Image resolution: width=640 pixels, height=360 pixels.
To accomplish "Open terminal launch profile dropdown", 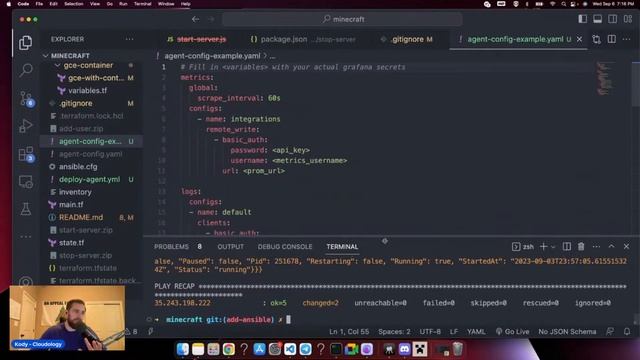I will pyautogui.click(x=553, y=247).
